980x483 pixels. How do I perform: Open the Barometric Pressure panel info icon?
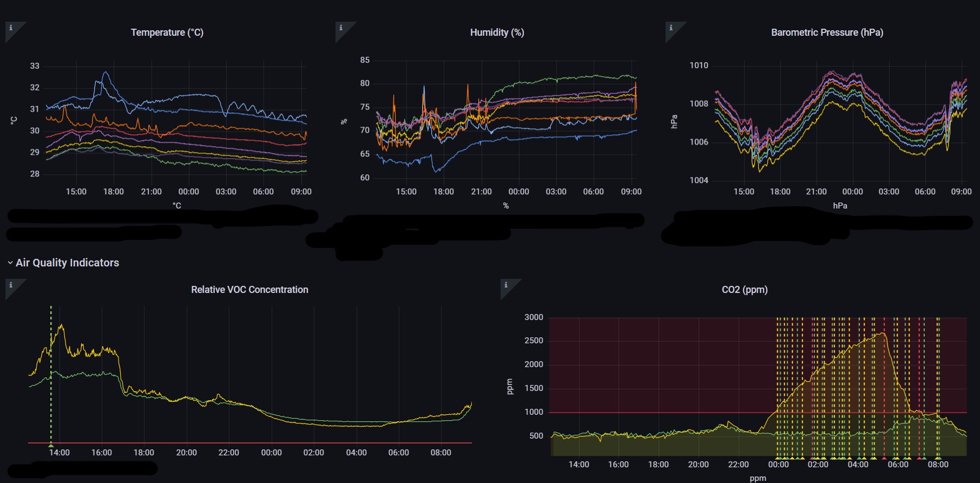click(x=671, y=28)
